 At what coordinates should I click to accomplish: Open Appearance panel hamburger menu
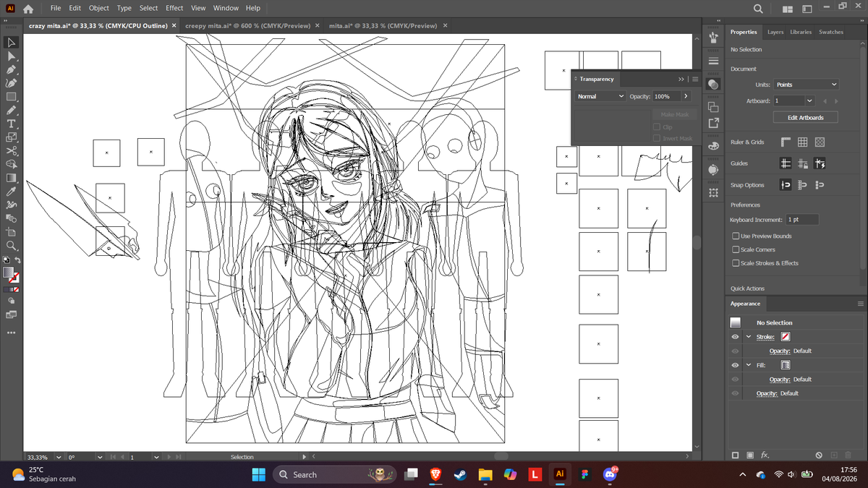[860, 304]
